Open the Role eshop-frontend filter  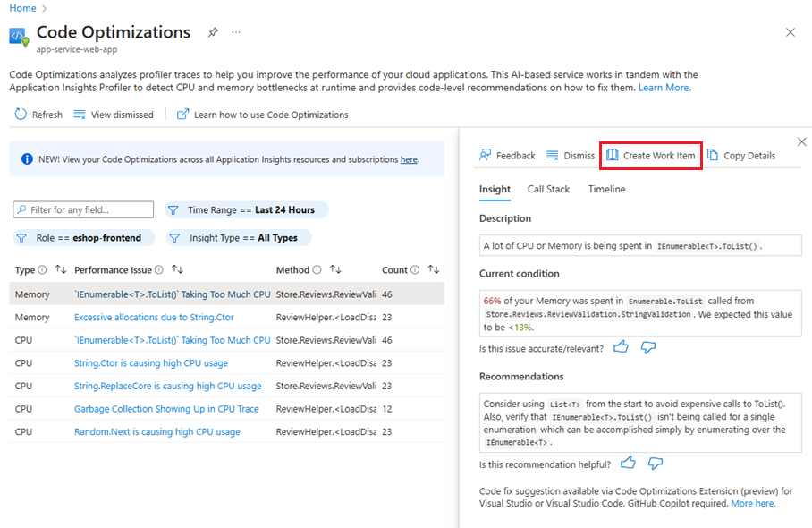point(83,238)
